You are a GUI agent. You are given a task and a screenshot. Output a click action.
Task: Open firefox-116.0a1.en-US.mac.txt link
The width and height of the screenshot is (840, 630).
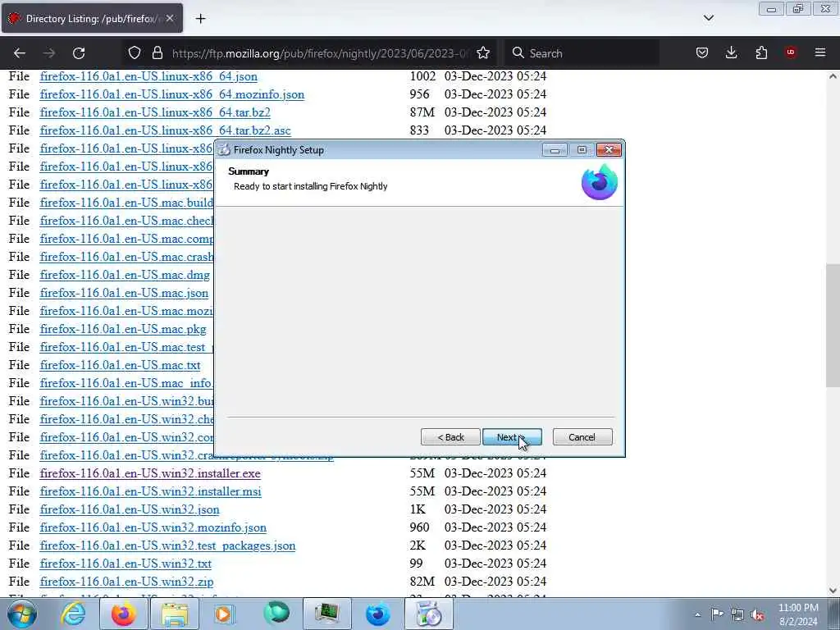point(120,365)
